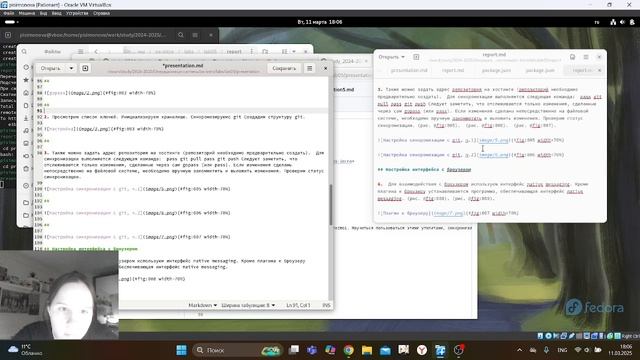Click save document icon in report.md window

click(572, 57)
